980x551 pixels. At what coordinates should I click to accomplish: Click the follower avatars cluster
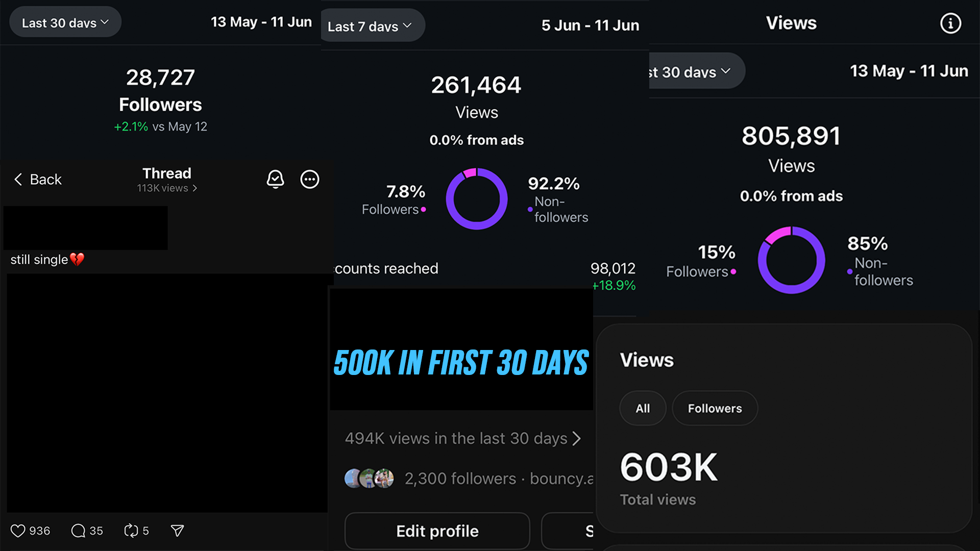[369, 479]
